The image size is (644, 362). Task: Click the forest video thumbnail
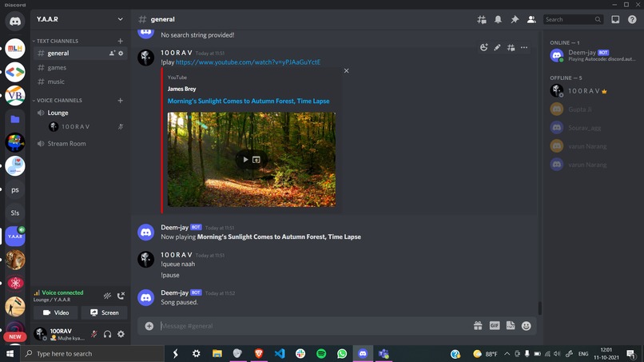[x=252, y=160]
